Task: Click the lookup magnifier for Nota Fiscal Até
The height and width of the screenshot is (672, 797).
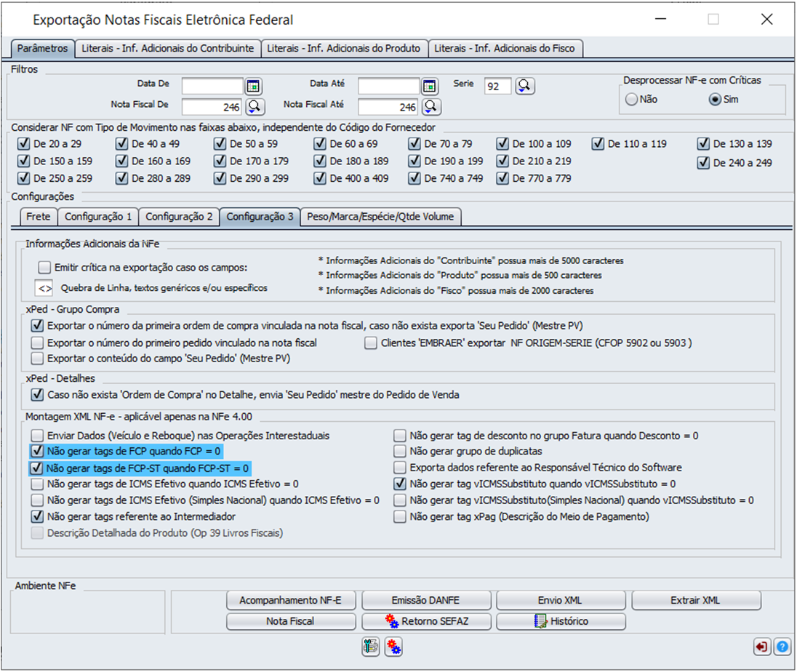Action: 431,106
